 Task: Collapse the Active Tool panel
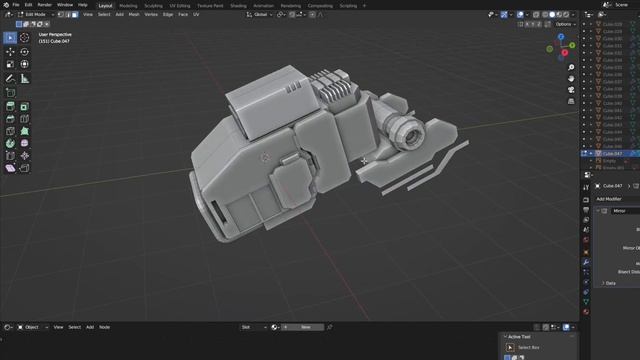(505, 337)
